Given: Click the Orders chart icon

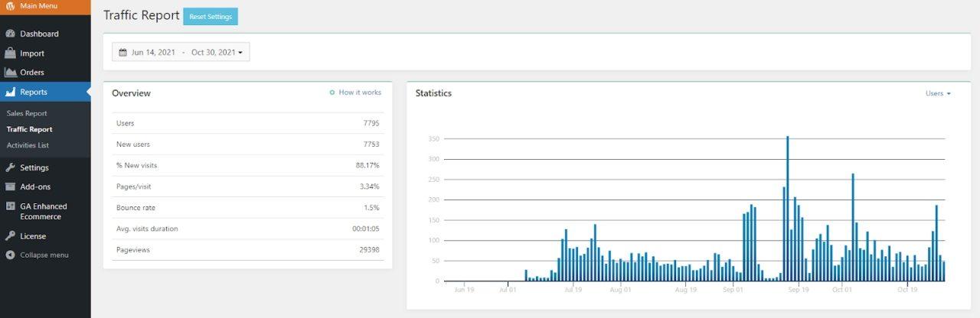Looking at the screenshot, I should coord(10,73).
